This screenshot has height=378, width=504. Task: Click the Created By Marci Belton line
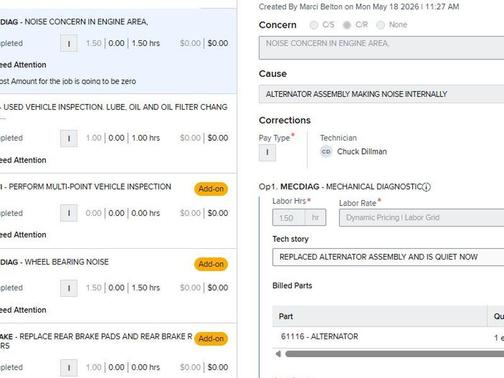point(359,7)
